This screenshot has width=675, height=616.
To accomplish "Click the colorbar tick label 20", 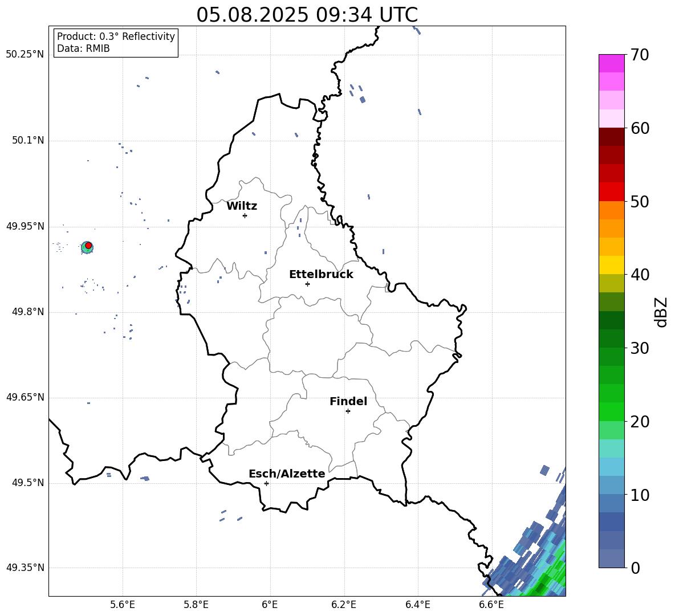I will [x=639, y=422].
